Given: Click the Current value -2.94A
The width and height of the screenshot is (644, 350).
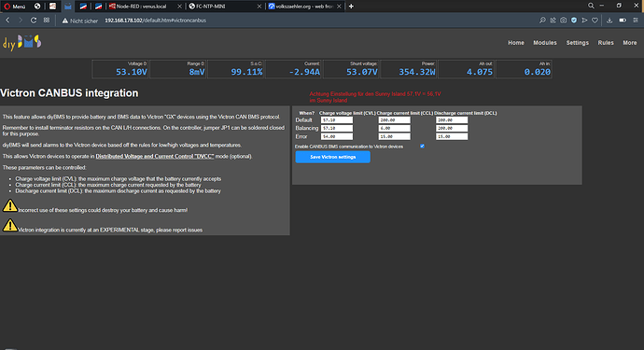Looking at the screenshot, I should coord(304,72).
